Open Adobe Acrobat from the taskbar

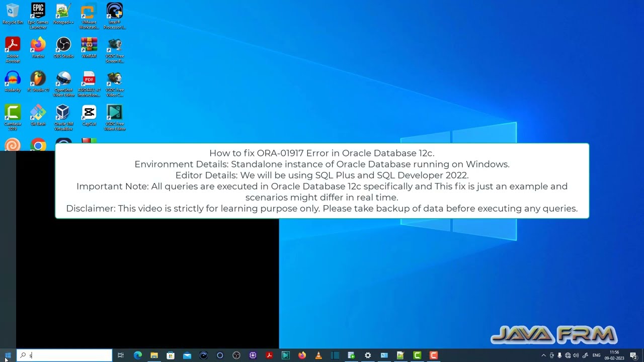click(x=269, y=355)
